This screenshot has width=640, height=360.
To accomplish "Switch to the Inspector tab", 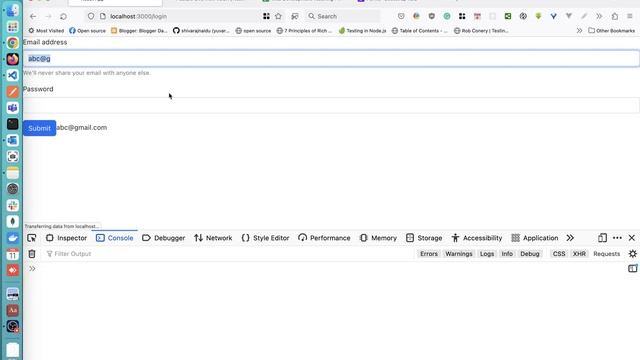I will click(x=67, y=238).
